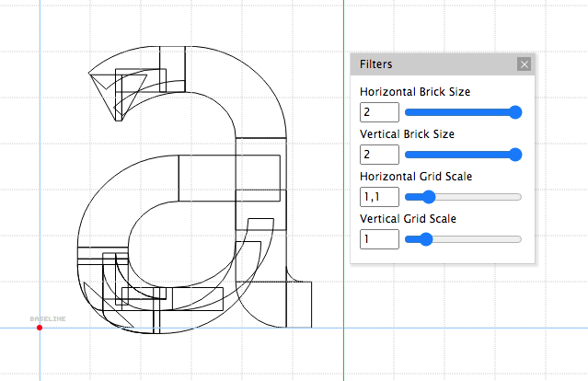The width and height of the screenshot is (588, 381).
Task: Click the Vertical Brick Size input field
Action: click(379, 155)
